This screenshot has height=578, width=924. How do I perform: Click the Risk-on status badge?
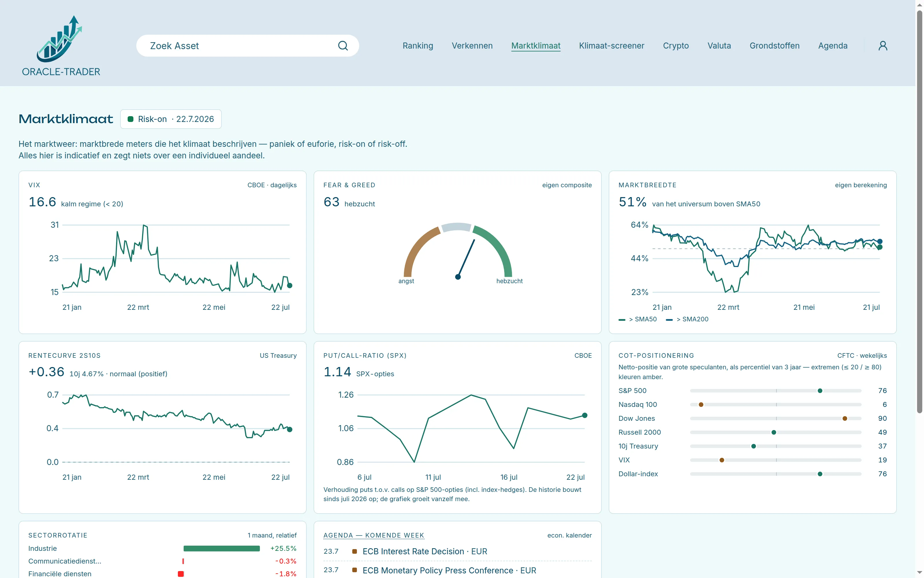point(171,119)
